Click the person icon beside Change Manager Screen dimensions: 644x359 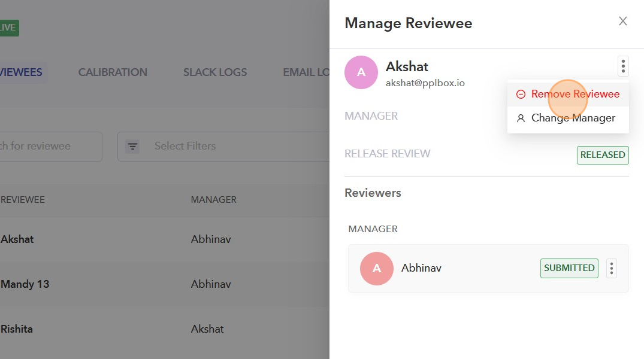(x=521, y=118)
